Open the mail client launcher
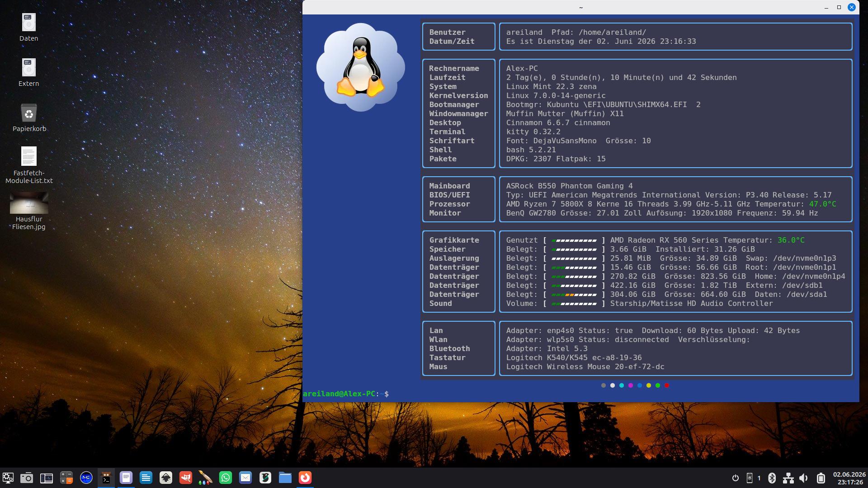 (245, 478)
